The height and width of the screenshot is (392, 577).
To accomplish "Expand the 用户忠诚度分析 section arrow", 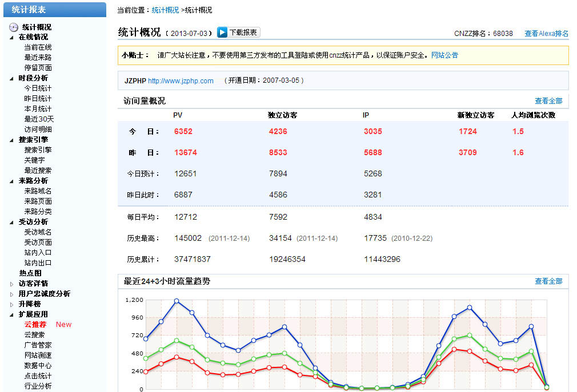I will click(11, 294).
